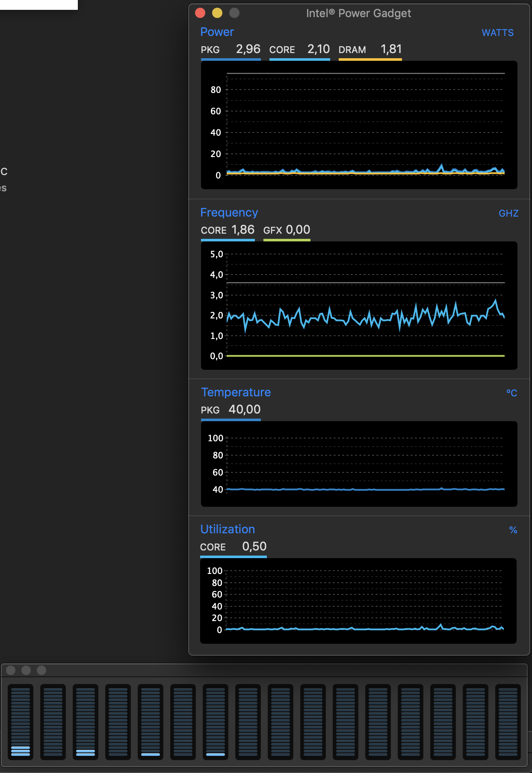Click the CORE frequency value 1,86
Screen dimensions: 532x773
click(x=243, y=230)
